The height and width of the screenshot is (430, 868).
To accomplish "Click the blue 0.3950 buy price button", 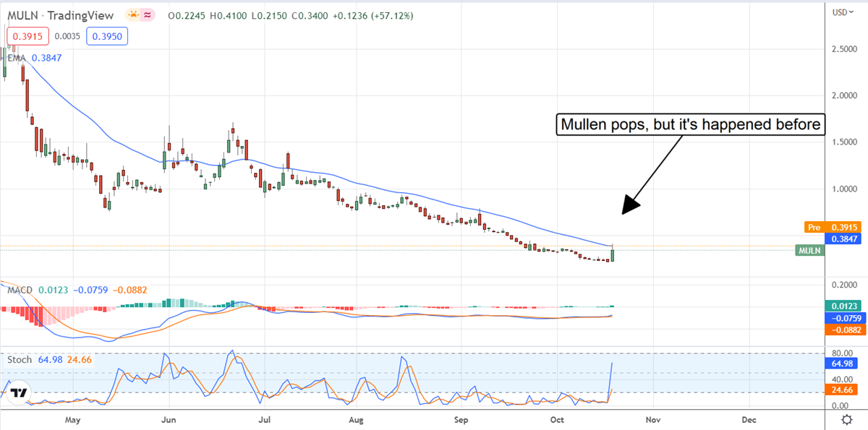I will (x=107, y=35).
